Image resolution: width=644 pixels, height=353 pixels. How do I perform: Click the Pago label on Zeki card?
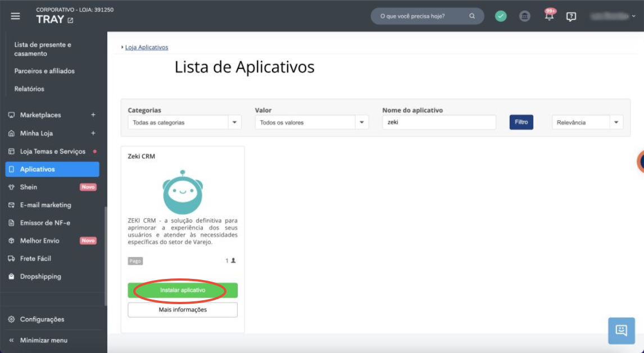135,261
